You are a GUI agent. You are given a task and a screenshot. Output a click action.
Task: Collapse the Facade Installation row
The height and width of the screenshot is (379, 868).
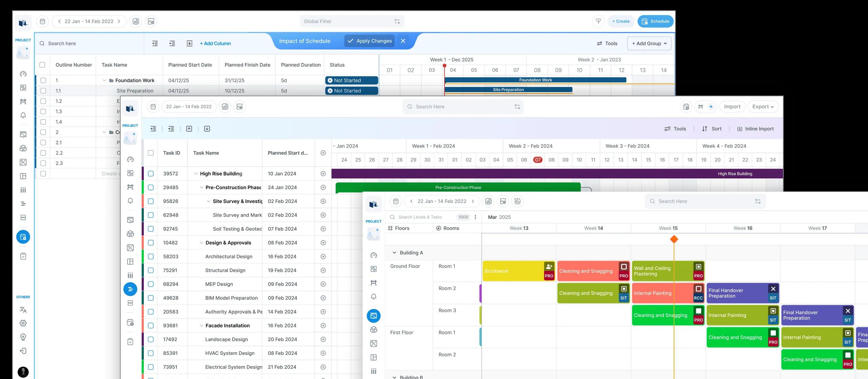[x=201, y=325]
